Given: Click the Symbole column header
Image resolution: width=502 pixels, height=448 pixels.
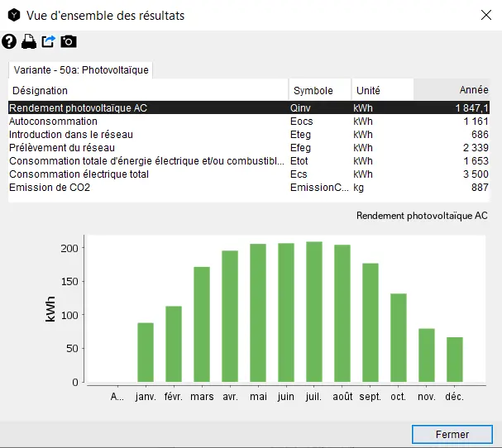Looking at the screenshot, I should click(319, 90).
